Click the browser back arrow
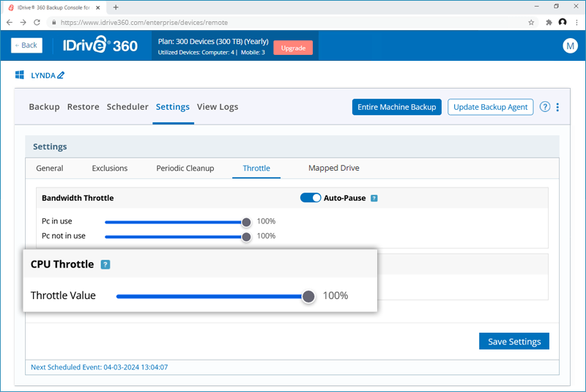586x392 pixels. click(10, 23)
